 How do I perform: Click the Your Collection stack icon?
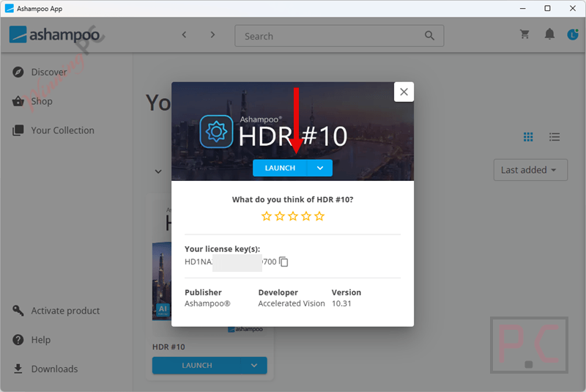(18, 130)
